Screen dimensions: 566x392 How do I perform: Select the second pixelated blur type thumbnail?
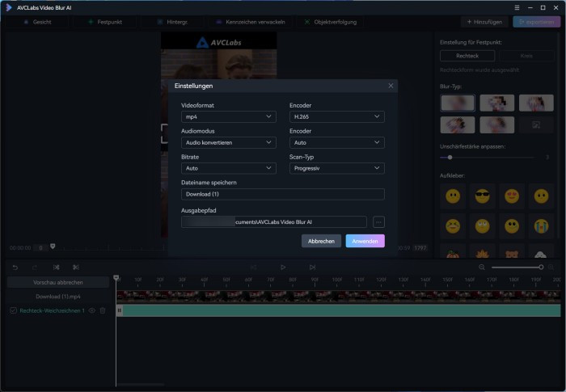pyautogui.click(x=496, y=103)
